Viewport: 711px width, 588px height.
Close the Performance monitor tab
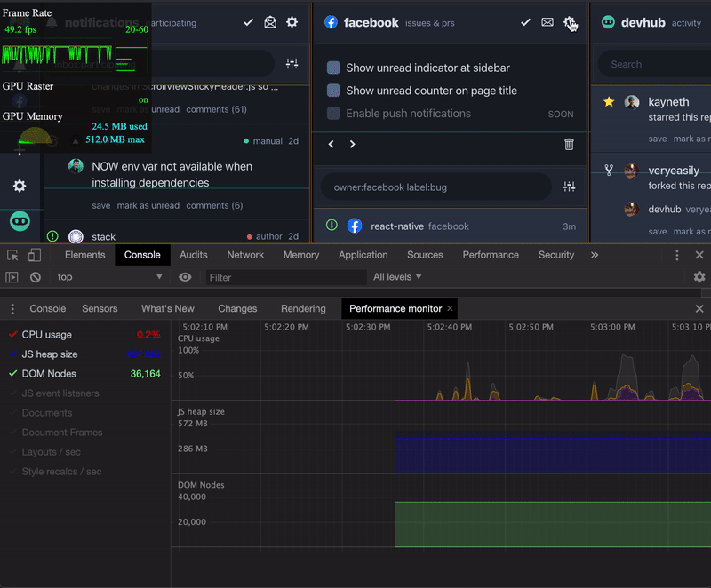point(450,308)
